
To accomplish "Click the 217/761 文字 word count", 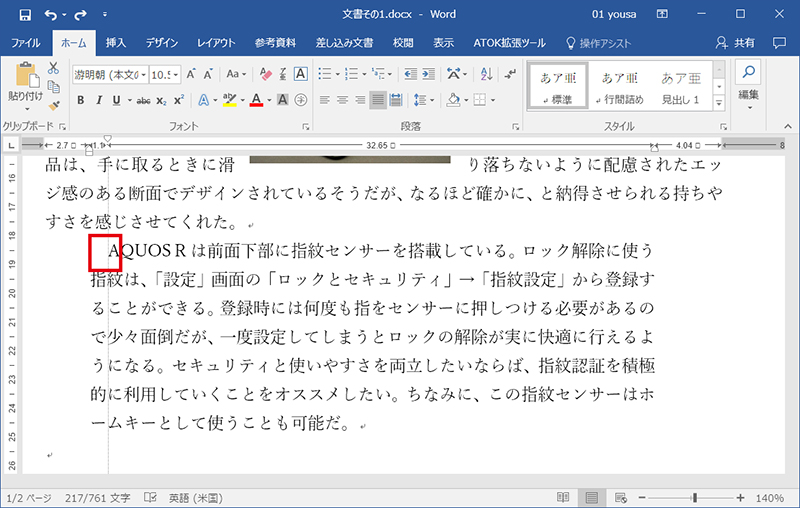I will tap(97, 498).
